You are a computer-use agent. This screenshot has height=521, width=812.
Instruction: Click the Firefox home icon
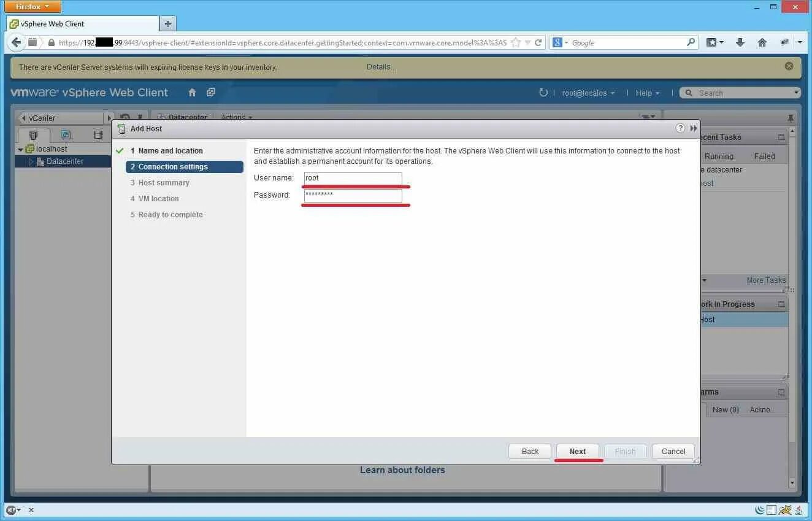click(x=762, y=42)
